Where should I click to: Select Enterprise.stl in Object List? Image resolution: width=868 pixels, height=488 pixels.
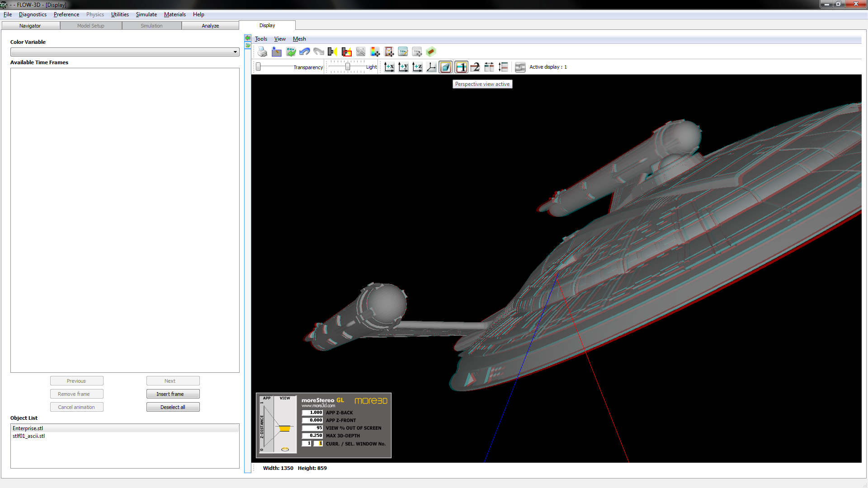pyautogui.click(x=125, y=428)
